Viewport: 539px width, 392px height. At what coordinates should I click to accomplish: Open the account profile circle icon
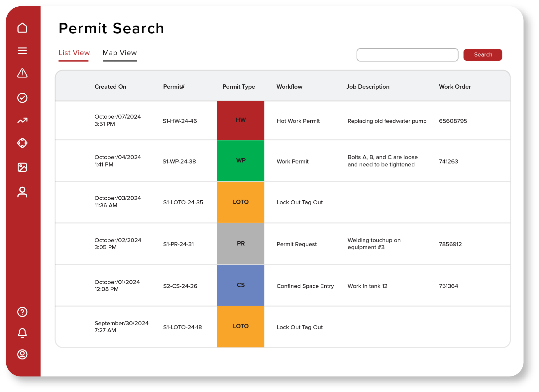(22, 354)
